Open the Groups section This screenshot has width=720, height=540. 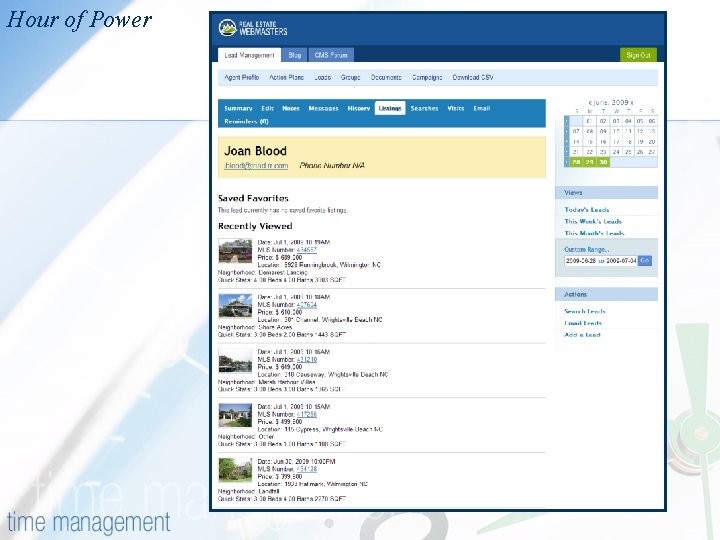coord(350,77)
